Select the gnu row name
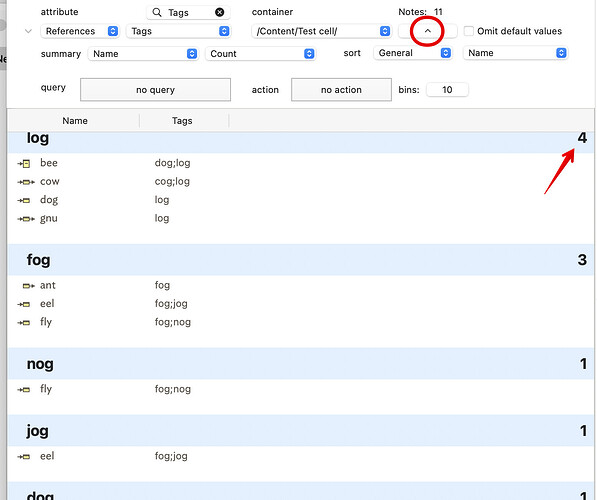The width and height of the screenshot is (597, 500). point(49,219)
